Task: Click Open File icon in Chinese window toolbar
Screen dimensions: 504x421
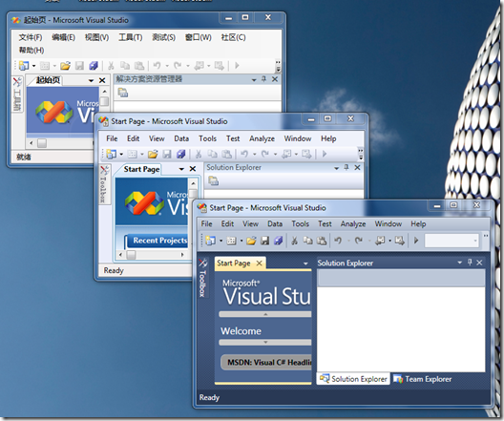Action: 65,66
